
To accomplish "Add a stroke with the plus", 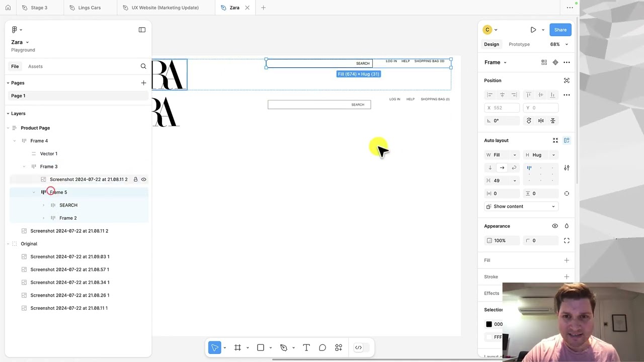I will tap(567, 277).
